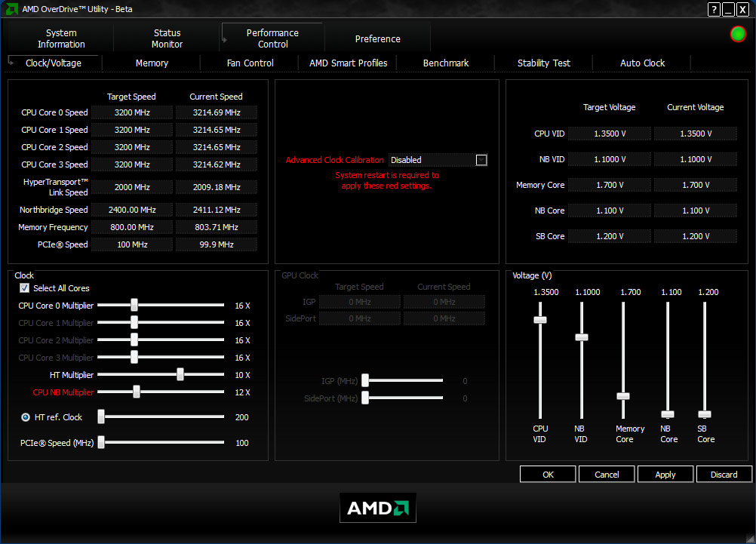Click the Northbridge target speed 2400.00 MHz field

[131, 210]
